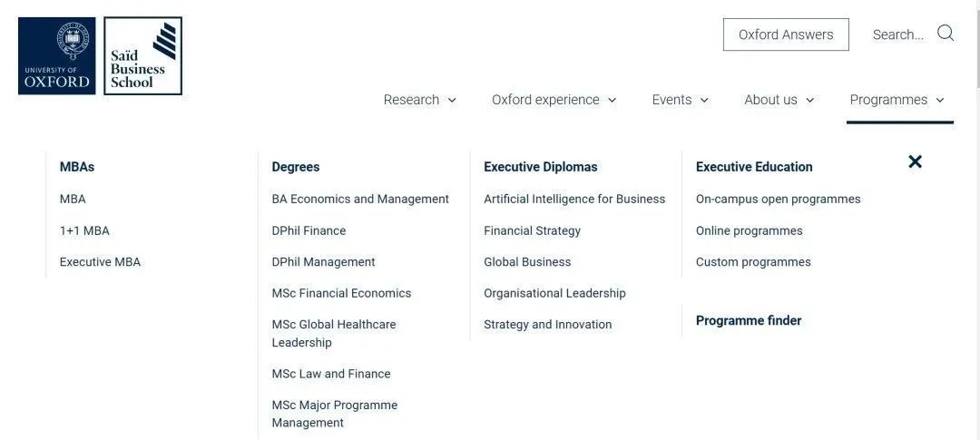Open BA Economics and Management
980x440 pixels.
(x=360, y=199)
